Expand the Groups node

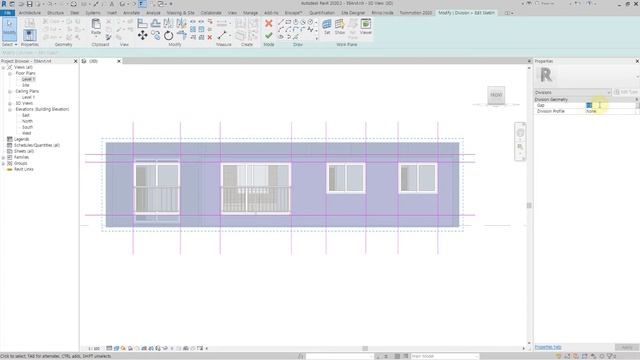point(4,163)
